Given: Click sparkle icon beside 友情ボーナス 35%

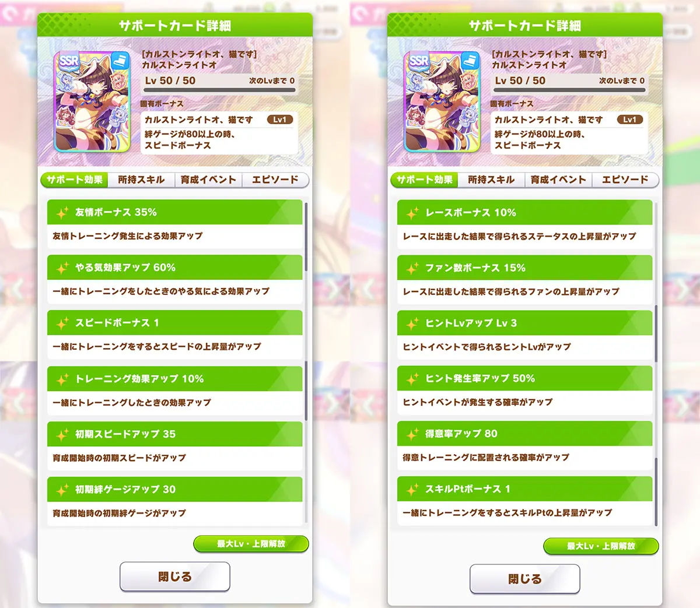Looking at the screenshot, I should tap(62, 213).
